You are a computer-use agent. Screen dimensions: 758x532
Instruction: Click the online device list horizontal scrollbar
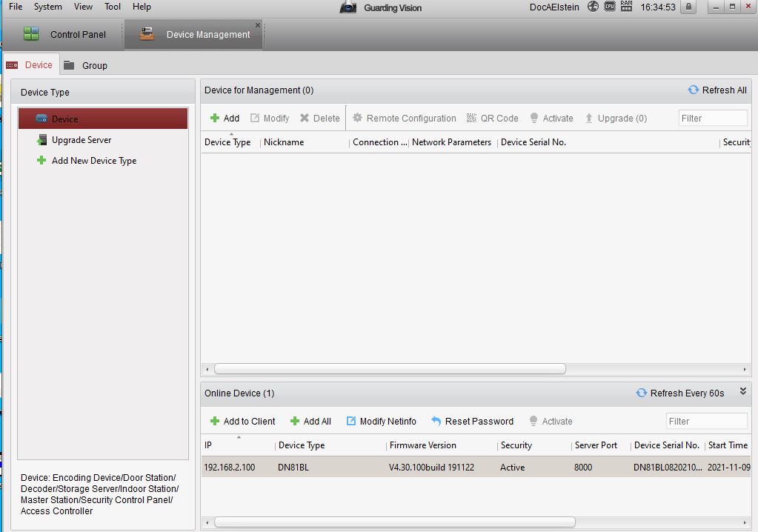click(x=394, y=522)
